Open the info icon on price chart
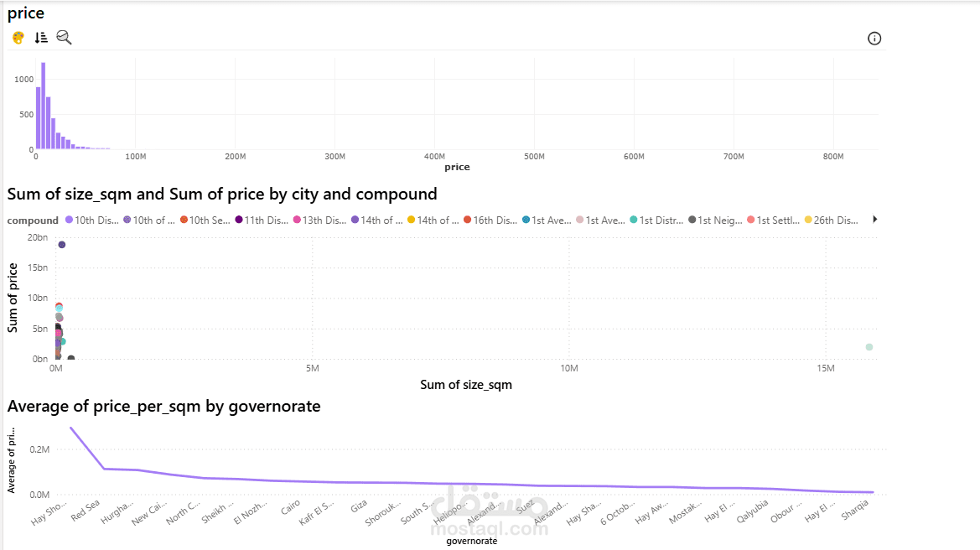 pos(874,39)
